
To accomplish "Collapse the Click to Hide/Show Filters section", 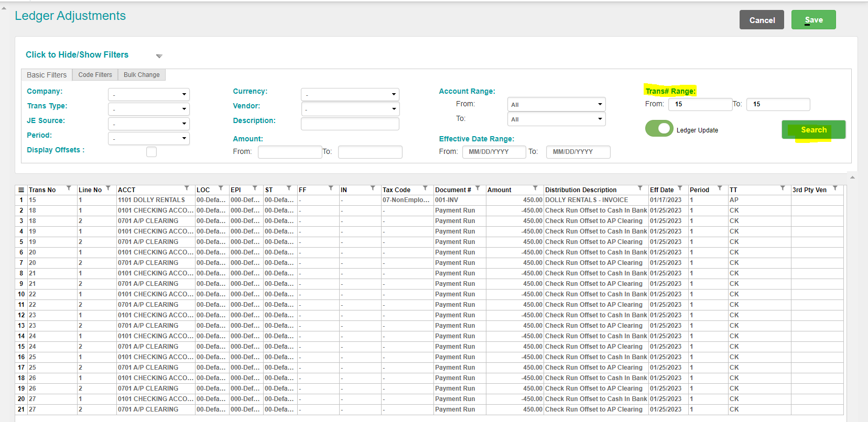I will [159, 56].
